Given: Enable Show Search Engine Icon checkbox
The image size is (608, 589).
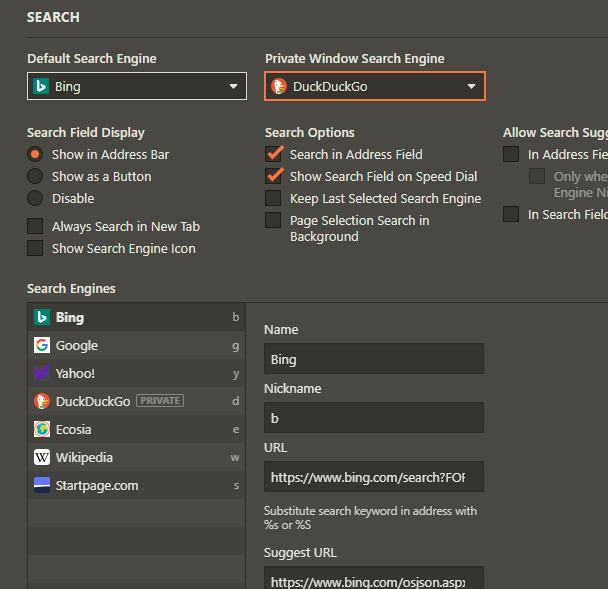Looking at the screenshot, I should (35, 248).
